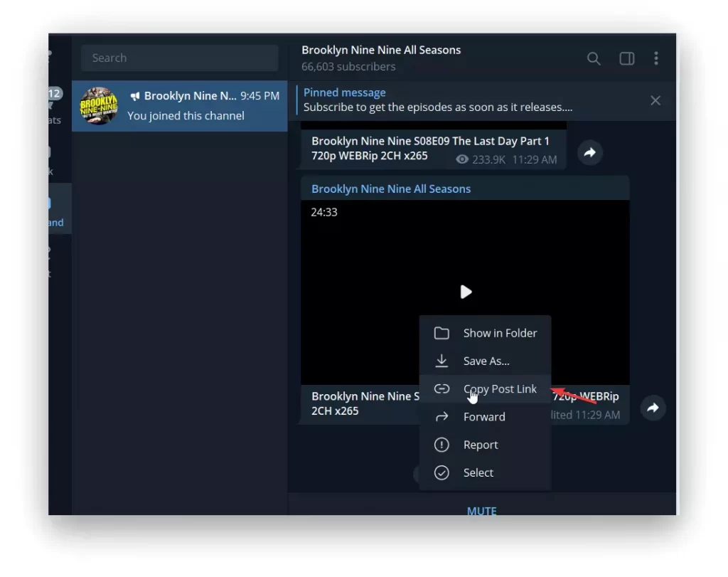The height and width of the screenshot is (577, 728).
Task: Toggle the side info panel icon
Action: pos(627,58)
